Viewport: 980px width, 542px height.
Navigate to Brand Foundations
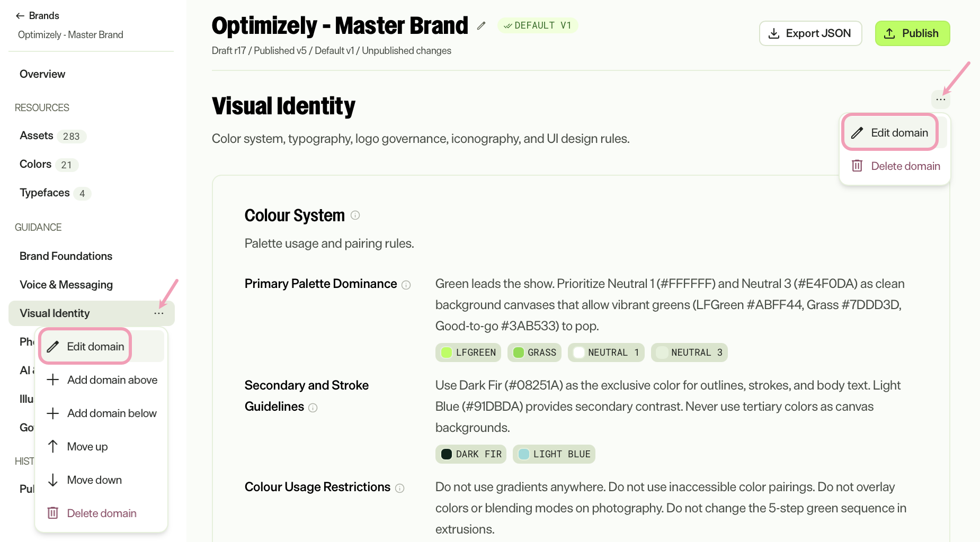pos(66,256)
